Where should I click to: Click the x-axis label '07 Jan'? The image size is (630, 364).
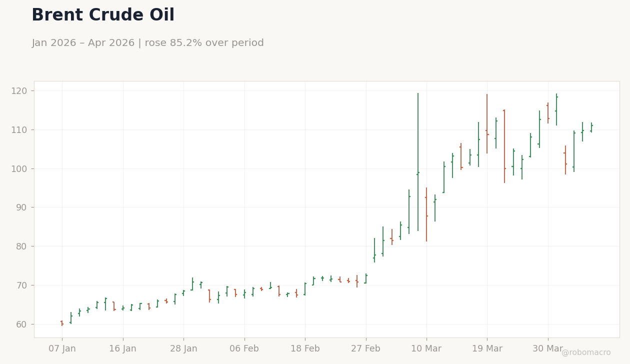62,349
